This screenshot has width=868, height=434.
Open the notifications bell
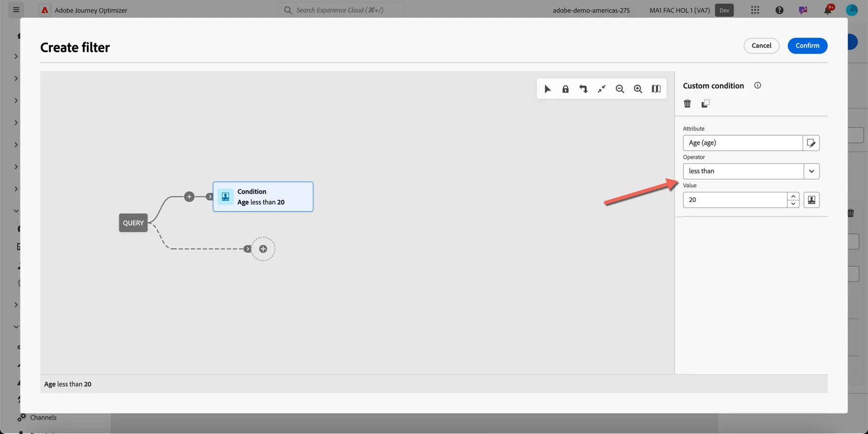[828, 10]
